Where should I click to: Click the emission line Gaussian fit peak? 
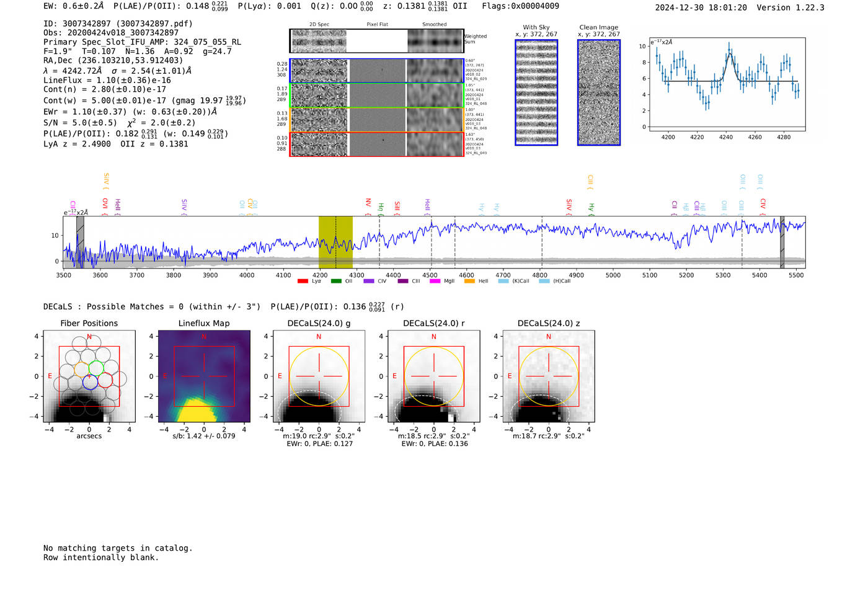coord(729,55)
